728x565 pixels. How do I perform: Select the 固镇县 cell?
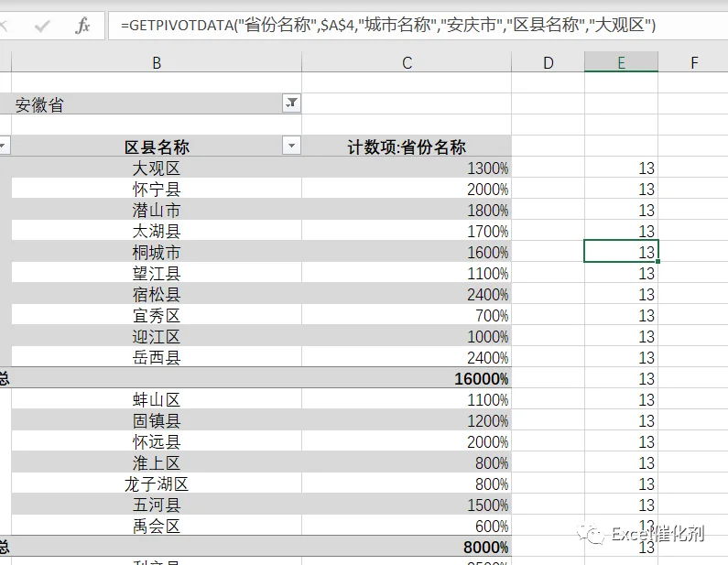pos(157,420)
